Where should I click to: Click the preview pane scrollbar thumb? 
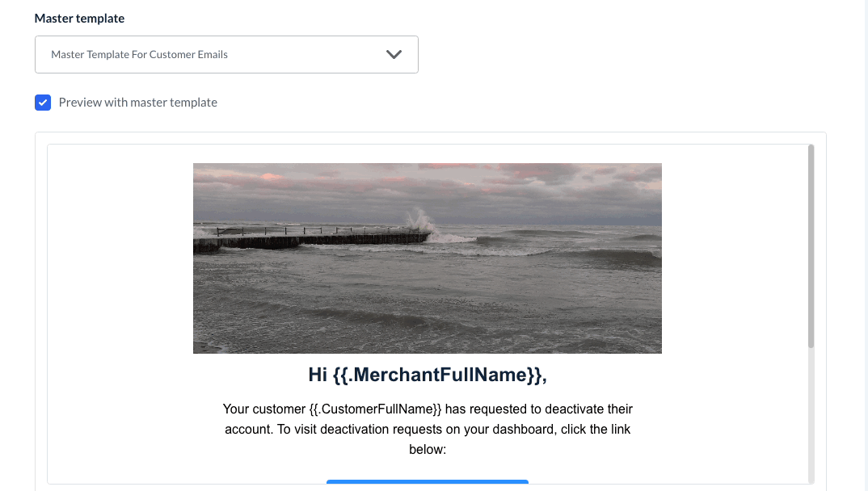click(811, 246)
